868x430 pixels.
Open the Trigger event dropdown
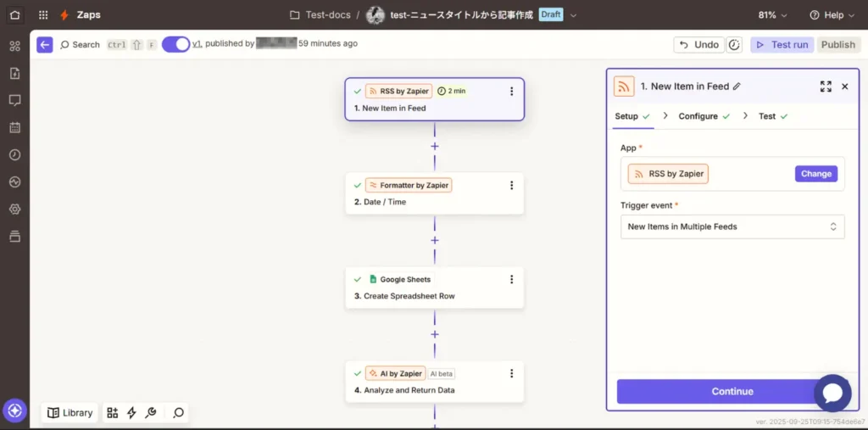[732, 226]
